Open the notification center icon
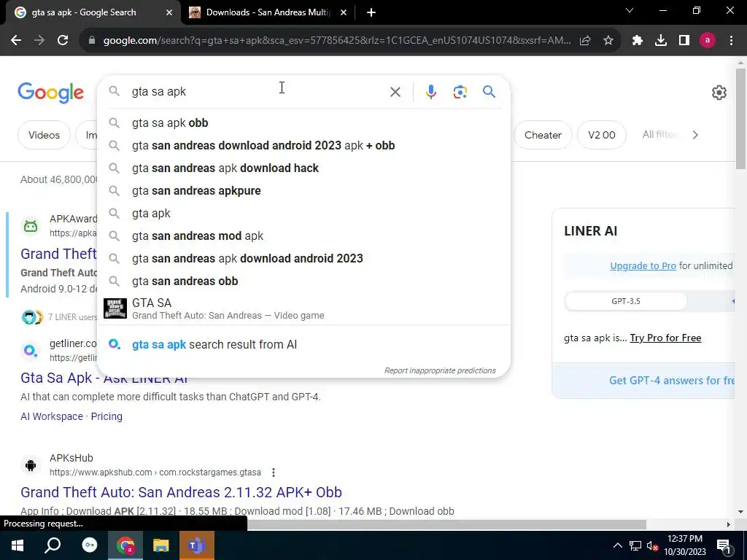Viewport: 747px width, 560px height. coord(724,546)
